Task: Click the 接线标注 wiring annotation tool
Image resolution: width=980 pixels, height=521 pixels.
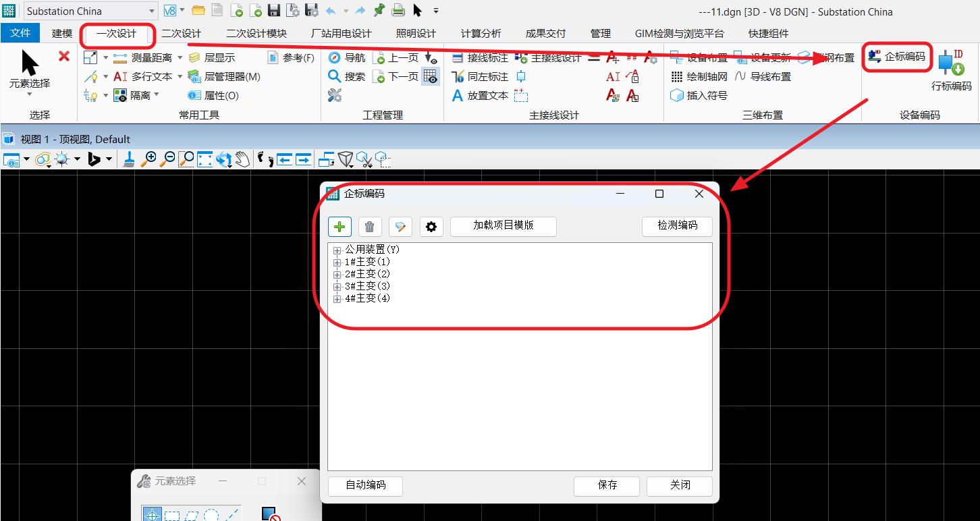Action: click(480, 58)
